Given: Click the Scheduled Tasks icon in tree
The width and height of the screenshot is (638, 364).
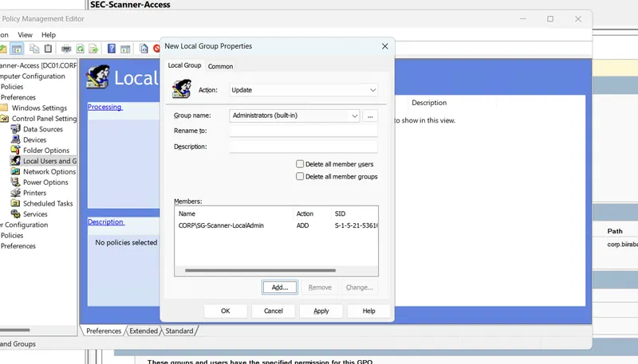Looking at the screenshot, I should point(15,203).
